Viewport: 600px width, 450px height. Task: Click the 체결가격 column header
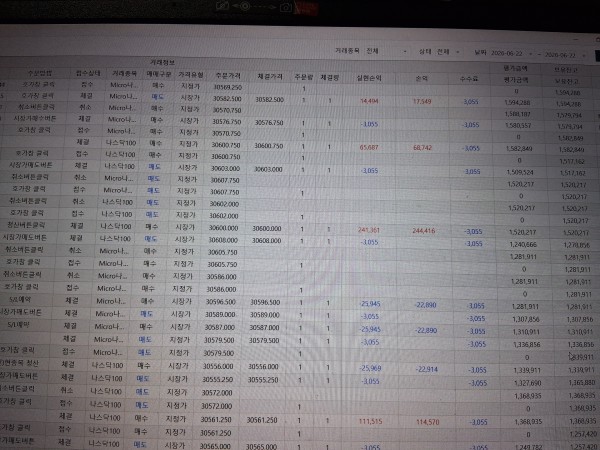pyautogui.click(x=270, y=76)
